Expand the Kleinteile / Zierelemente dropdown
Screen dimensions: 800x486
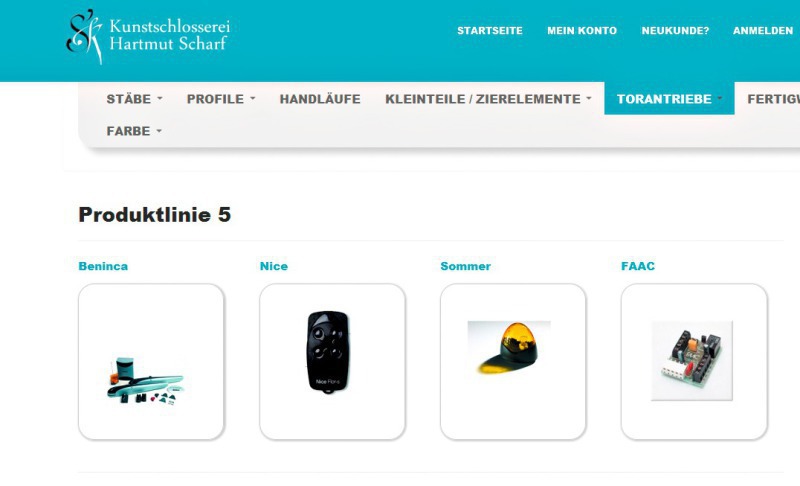click(488, 99)
